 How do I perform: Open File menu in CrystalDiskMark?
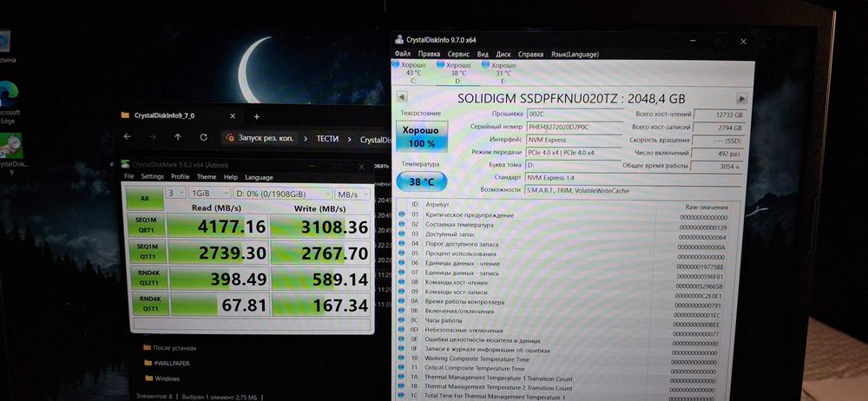[129, 177]
